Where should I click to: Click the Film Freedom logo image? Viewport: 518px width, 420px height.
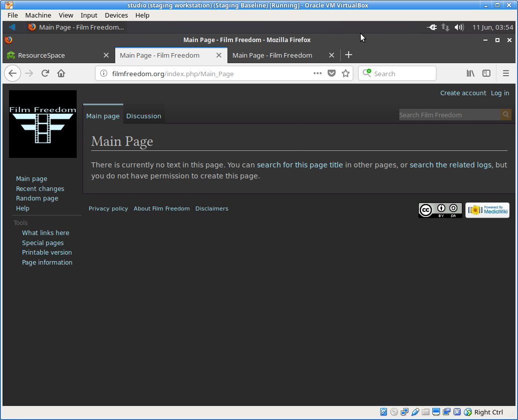click(43, 124)
